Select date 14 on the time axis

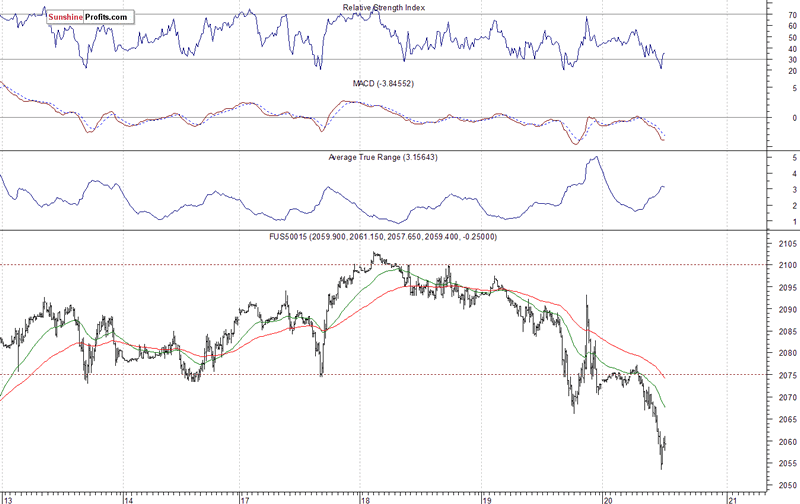[x=128, y=497]
